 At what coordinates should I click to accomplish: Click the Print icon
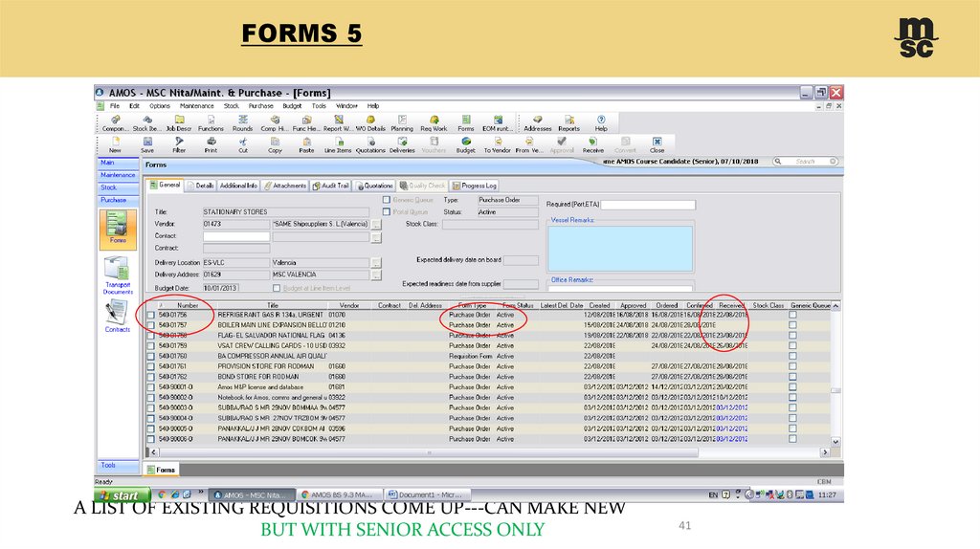coord(211,144)
